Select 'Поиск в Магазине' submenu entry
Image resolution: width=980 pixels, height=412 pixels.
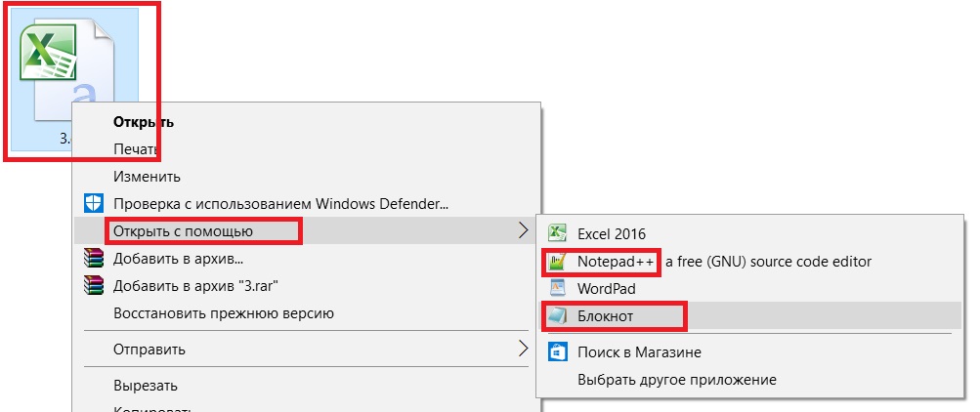[639, 351]
